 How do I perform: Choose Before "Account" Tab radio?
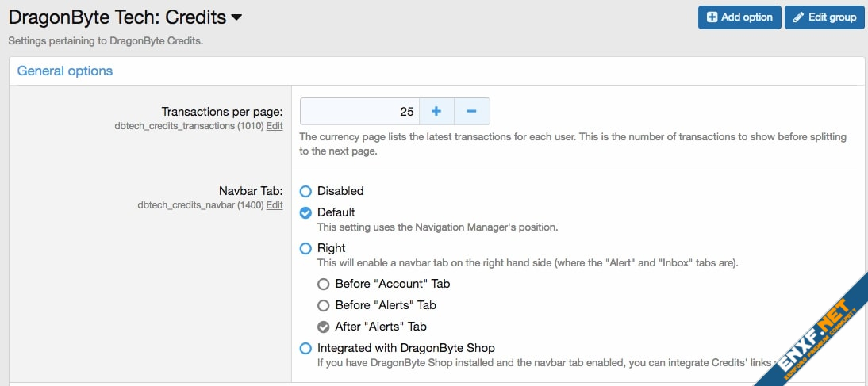[x=323, y=285]
